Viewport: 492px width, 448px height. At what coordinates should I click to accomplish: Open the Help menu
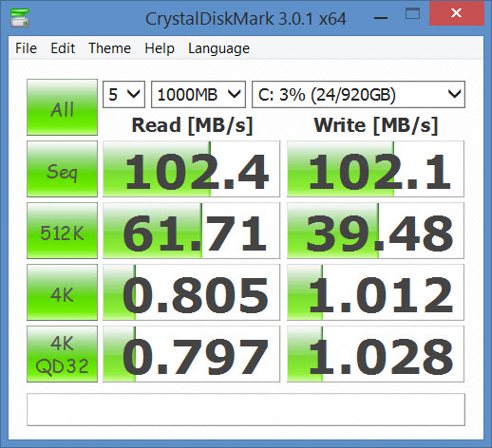click(x=160, y=48)
